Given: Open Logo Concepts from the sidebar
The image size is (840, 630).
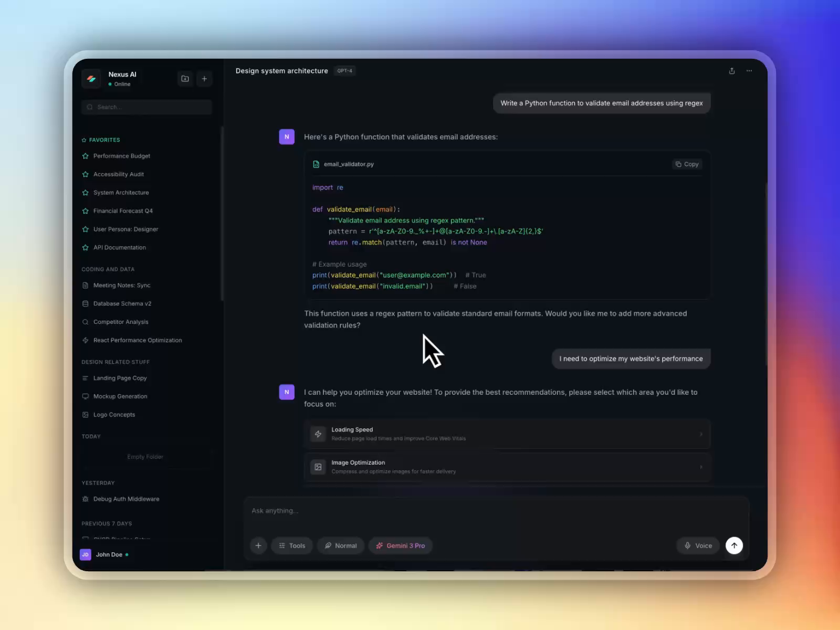Looking at the screenshot, I should (114, 415).
